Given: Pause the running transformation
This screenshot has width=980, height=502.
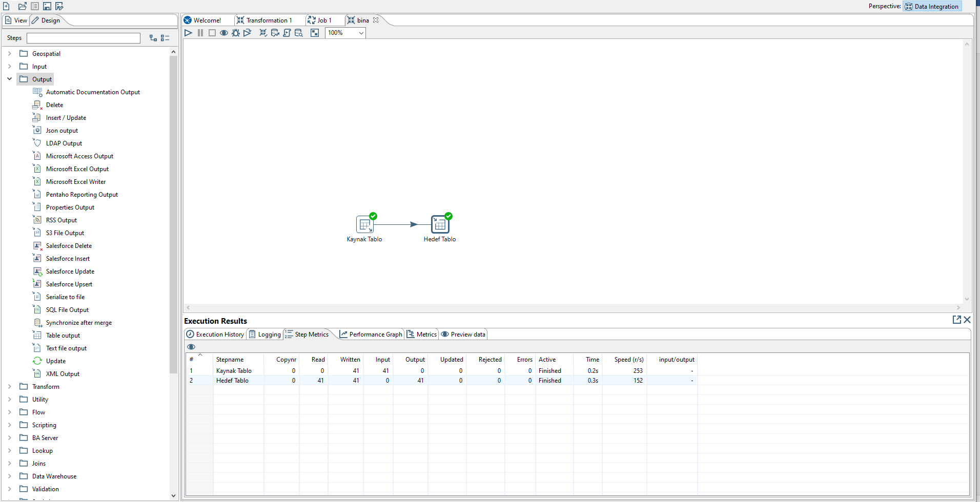Looking at the screenshot, I should coord(200,33).
